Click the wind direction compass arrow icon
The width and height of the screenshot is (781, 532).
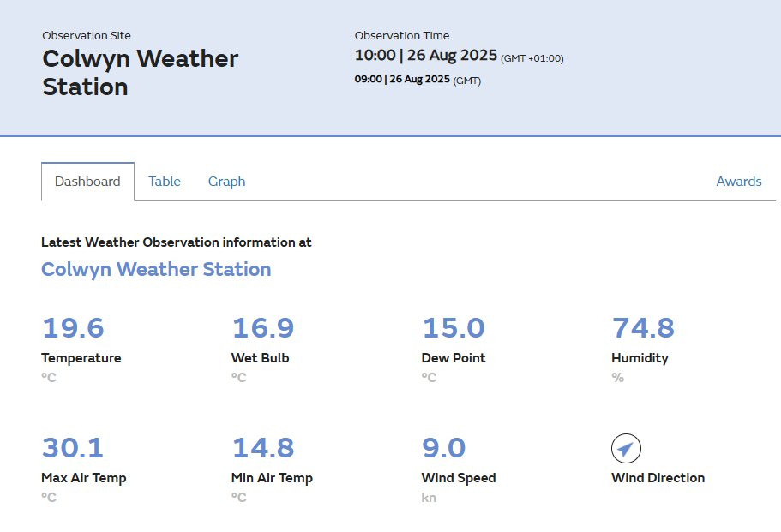626,448
